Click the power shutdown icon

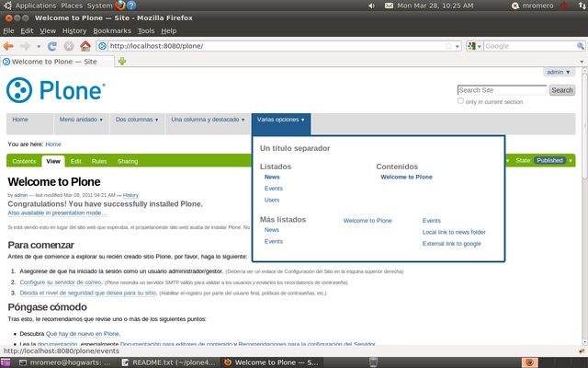[564, 6]
